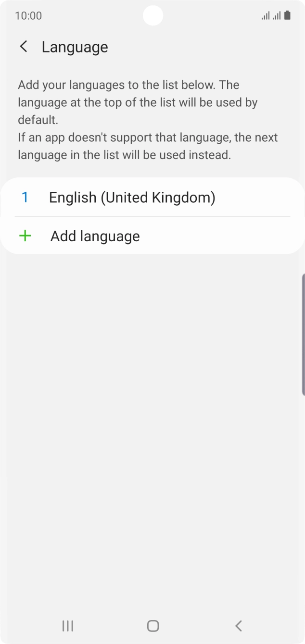Screen dimensions: 305x644
Task: Tap the Home button at screen bottom
Action: tap(152, 626)
